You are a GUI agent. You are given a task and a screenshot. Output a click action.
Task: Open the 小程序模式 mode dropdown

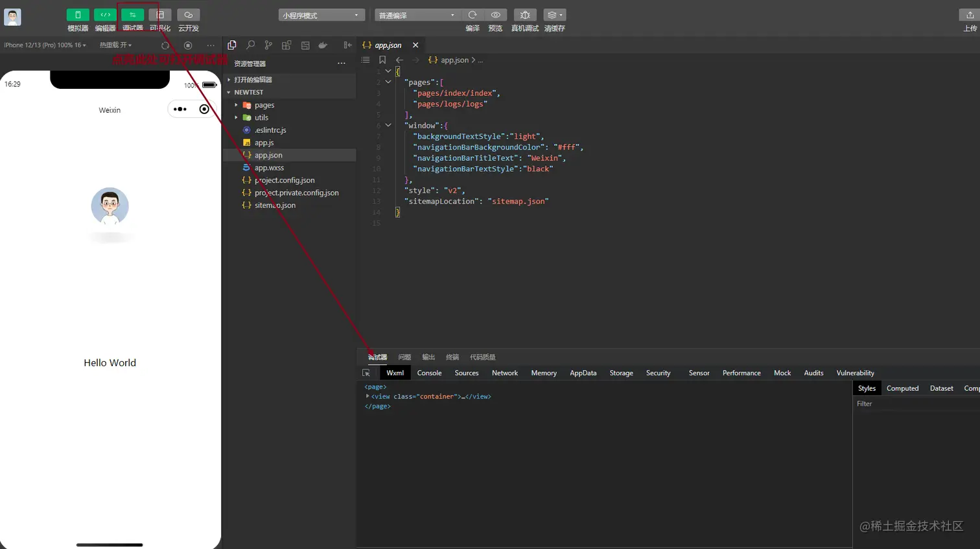point(322,15)
